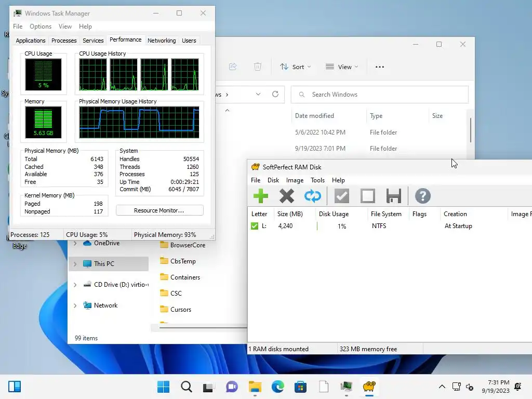Viewport: 532px width, 399px height.
Task: Open notification center bell icon
Action: tap(518, 387)
